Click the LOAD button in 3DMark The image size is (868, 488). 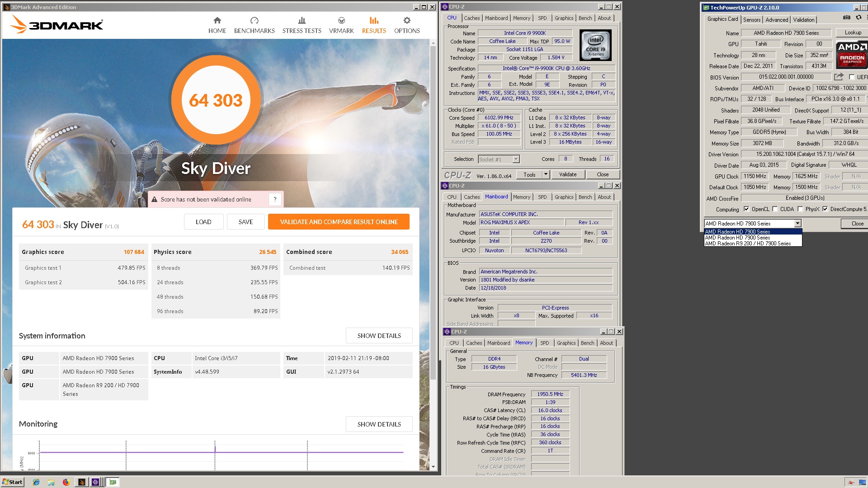pyautogui.click(x=203, y=222)
